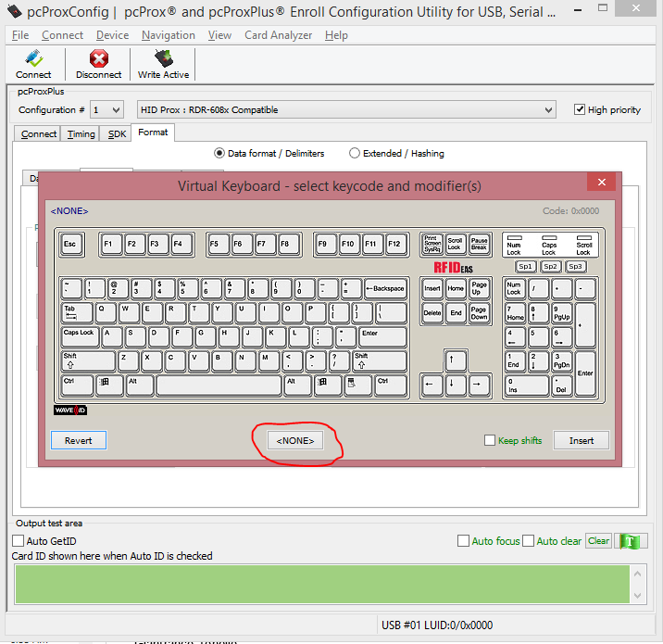Screen dimensions: 663x644
Task: Open the Card Analyzer menu
Action: coord(278,35)
